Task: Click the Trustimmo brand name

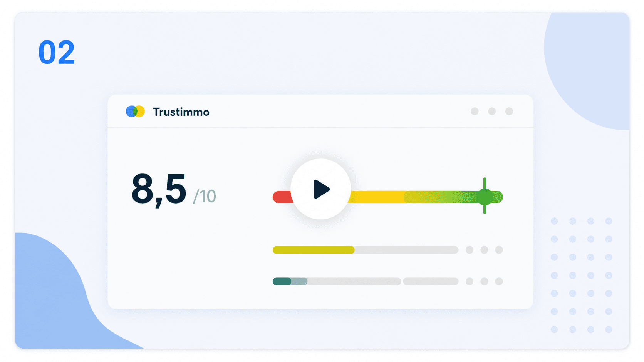Action: pos(181,112)
